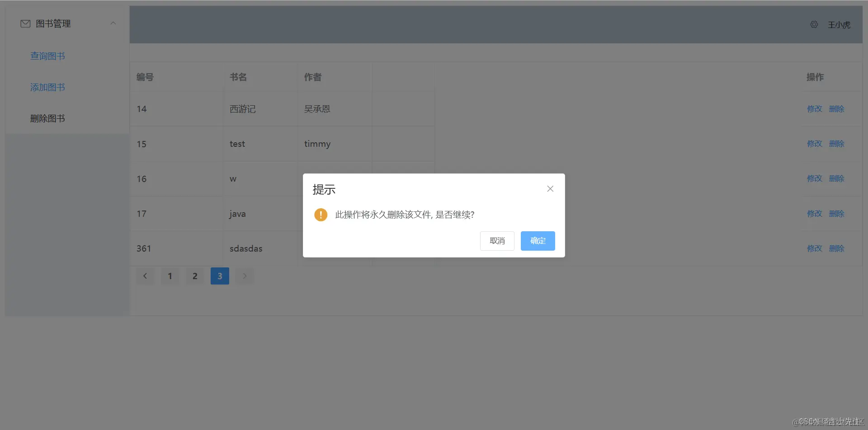Click the 修改 link for book java
The width and height of the screenshot is (868, 430).
point(814,213)
